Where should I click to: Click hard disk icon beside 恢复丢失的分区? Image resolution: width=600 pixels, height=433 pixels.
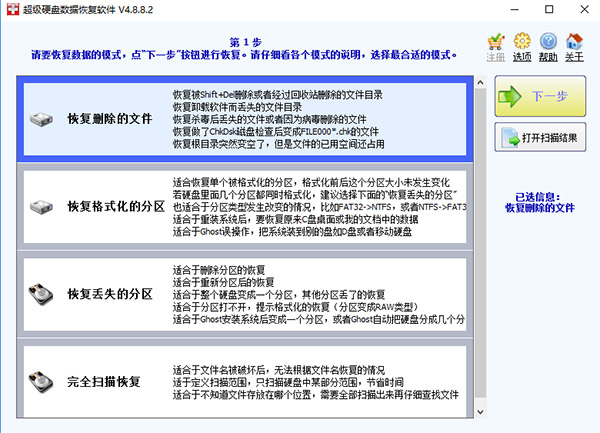click(x=41, y=294)
